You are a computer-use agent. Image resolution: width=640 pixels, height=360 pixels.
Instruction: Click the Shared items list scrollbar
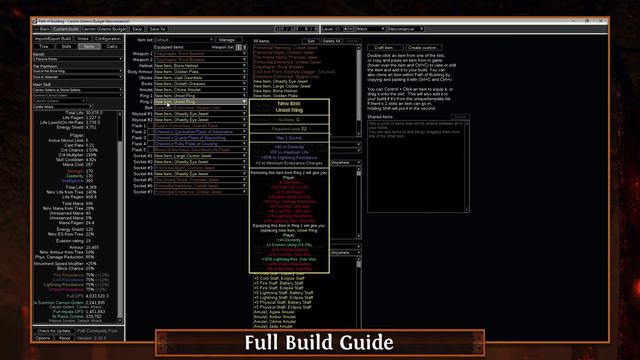(467, 166)
